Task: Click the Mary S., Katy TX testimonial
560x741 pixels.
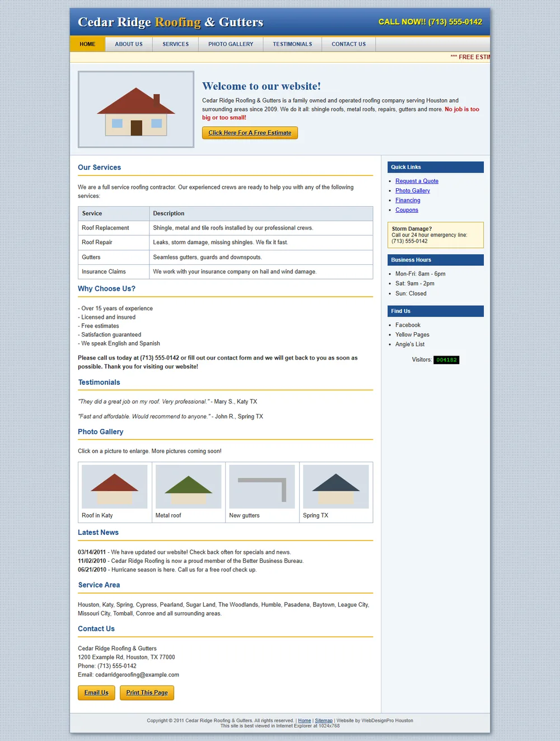Action: point(167,402)
